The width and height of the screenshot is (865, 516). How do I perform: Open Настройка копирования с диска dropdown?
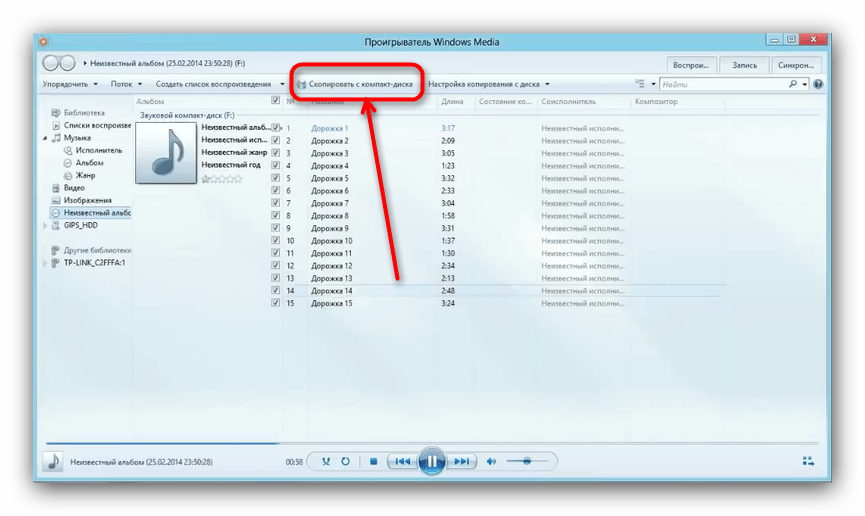[489, 84]
